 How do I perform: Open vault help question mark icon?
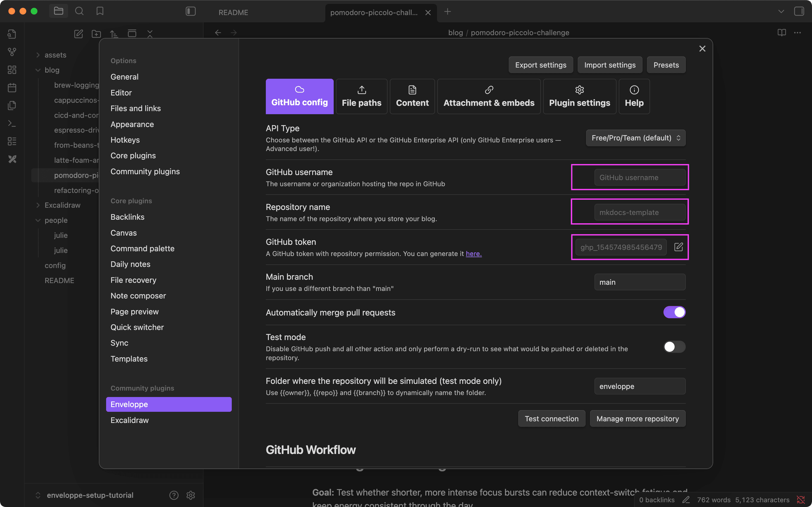[x=174, y=495]
